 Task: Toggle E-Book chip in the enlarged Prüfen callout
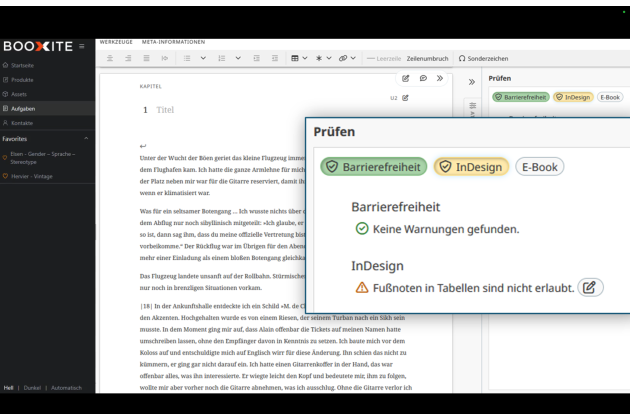click(x=540, y=167)
